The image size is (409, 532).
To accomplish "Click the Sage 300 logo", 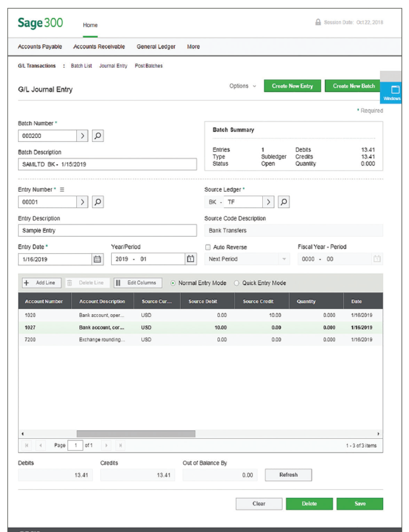I will click(40, 23).
